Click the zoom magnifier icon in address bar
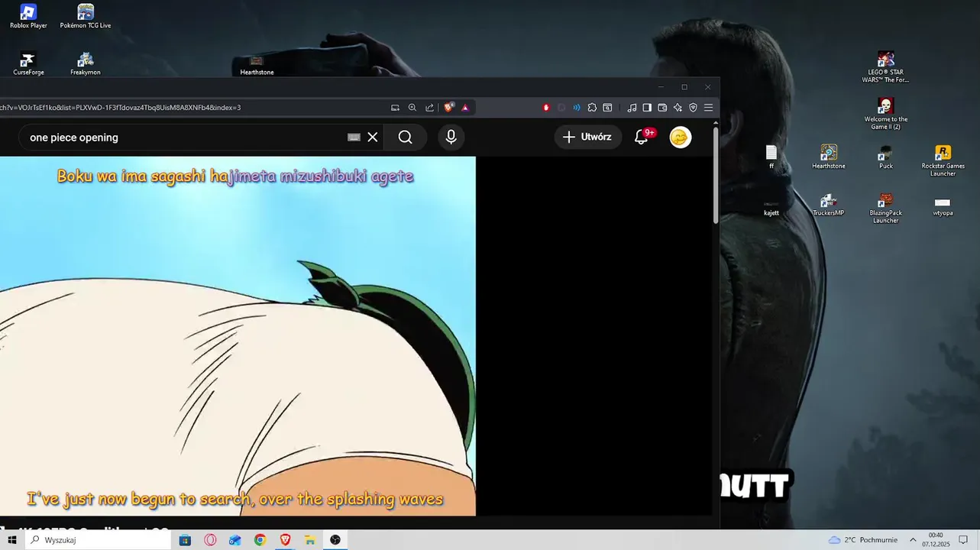Viewport: 980px width, 550px height. pyautogui.click(x=412, y=108)
